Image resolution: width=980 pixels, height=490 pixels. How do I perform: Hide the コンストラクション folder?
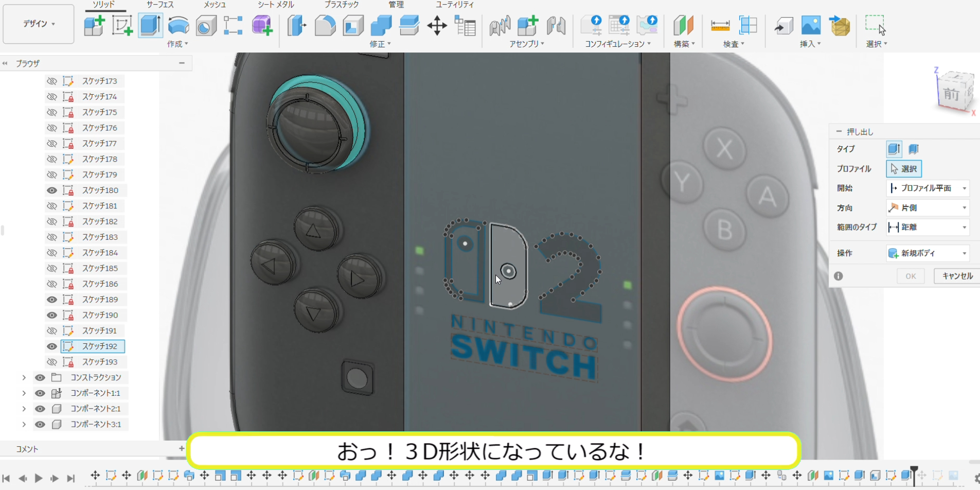(40, 378)
